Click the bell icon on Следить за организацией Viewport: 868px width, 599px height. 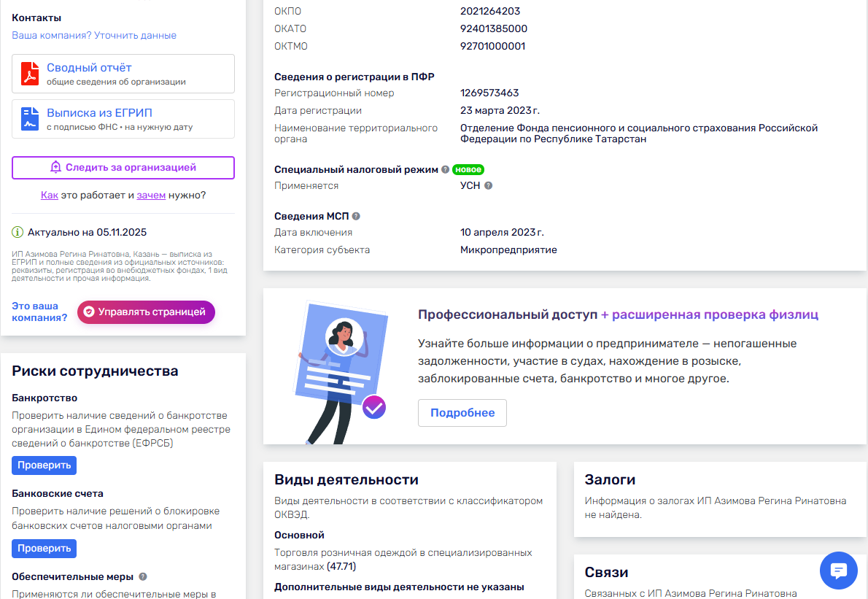(x=55, y=168)
